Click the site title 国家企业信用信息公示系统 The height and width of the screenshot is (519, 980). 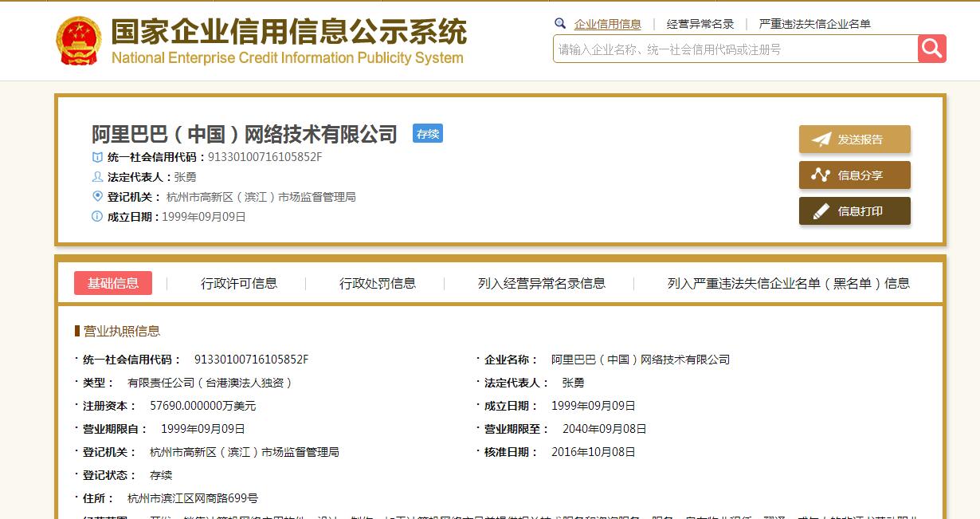288,31
